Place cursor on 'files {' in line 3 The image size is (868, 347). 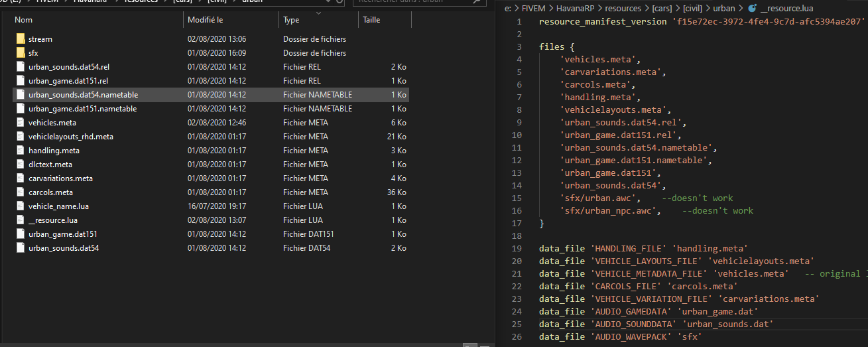point(557,46)
